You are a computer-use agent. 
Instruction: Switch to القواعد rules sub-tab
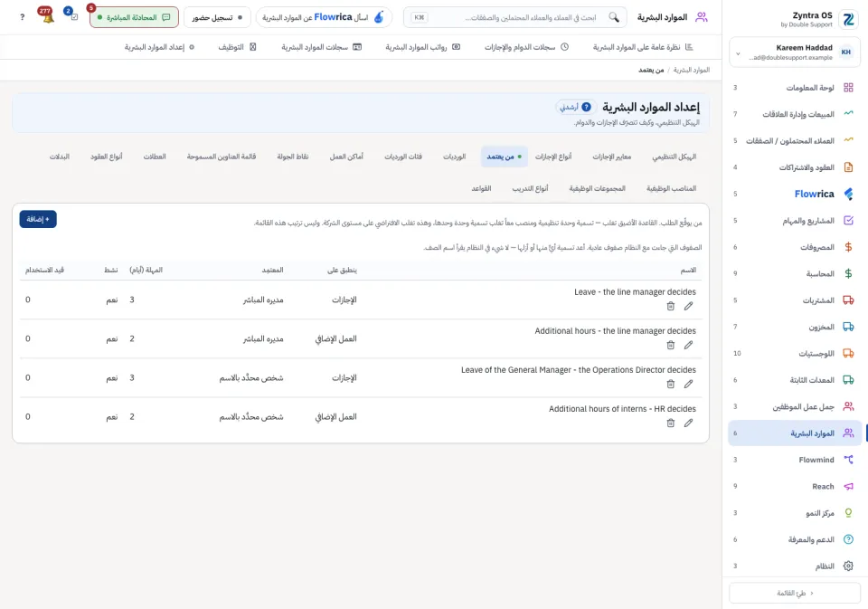click(481, 188)
